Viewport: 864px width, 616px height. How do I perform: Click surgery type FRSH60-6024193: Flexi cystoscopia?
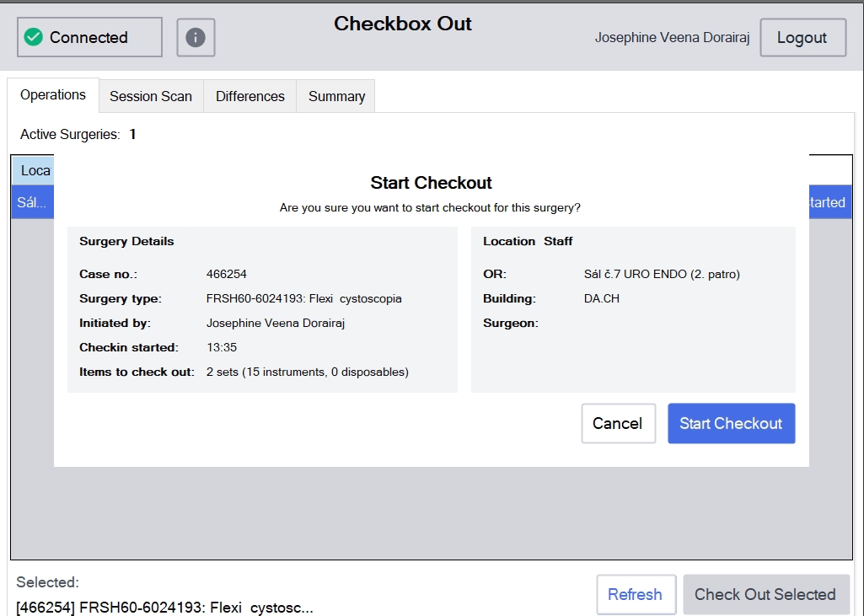coord(304,298)
